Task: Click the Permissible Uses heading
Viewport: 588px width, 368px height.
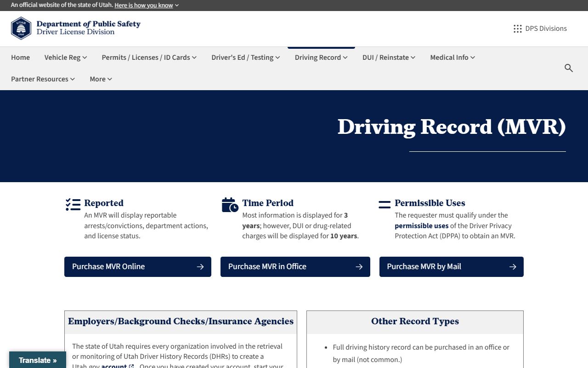Action: point(430,203)
